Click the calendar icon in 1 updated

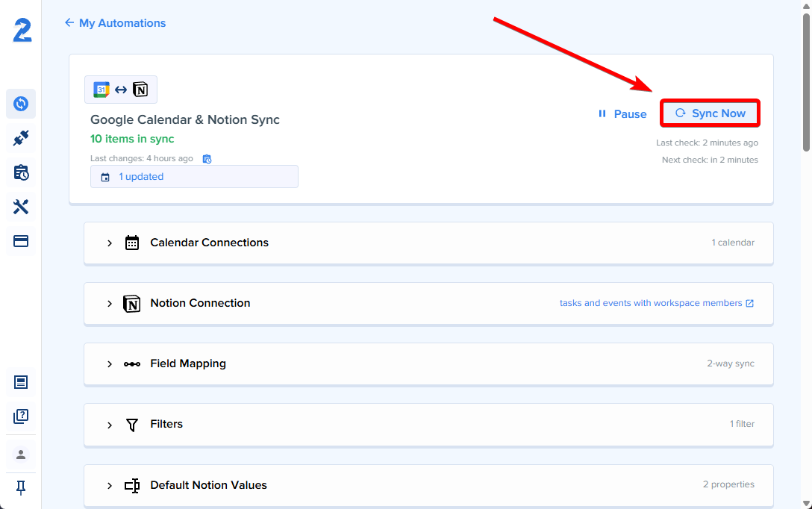click(105, 177)
